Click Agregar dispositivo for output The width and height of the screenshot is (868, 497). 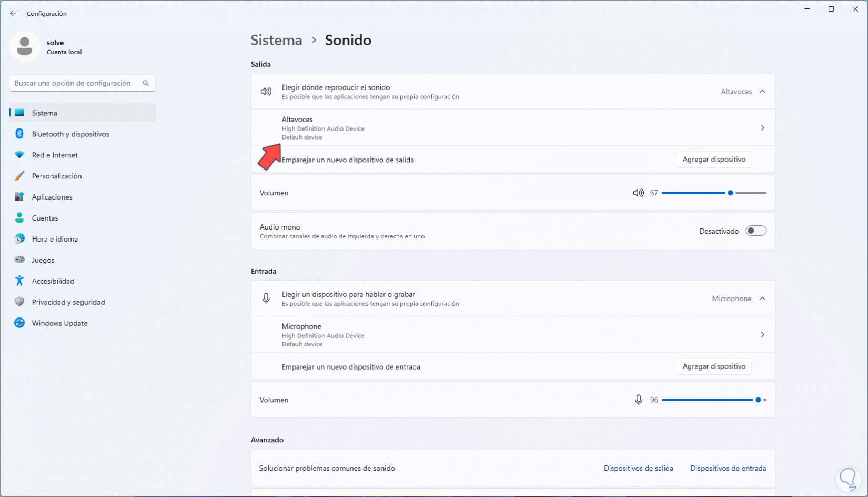[713, 160]
